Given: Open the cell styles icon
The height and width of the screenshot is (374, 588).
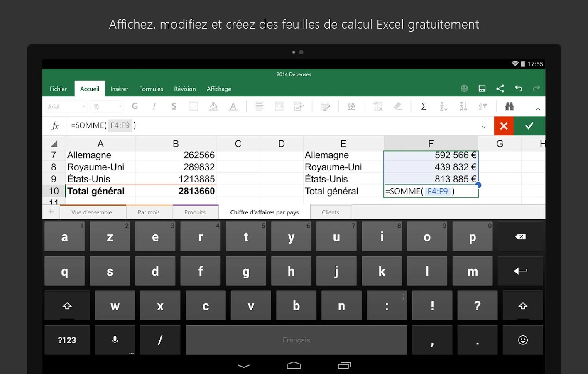Looking at the screenshot, I should pyautogui.click(x=326, y=107).
